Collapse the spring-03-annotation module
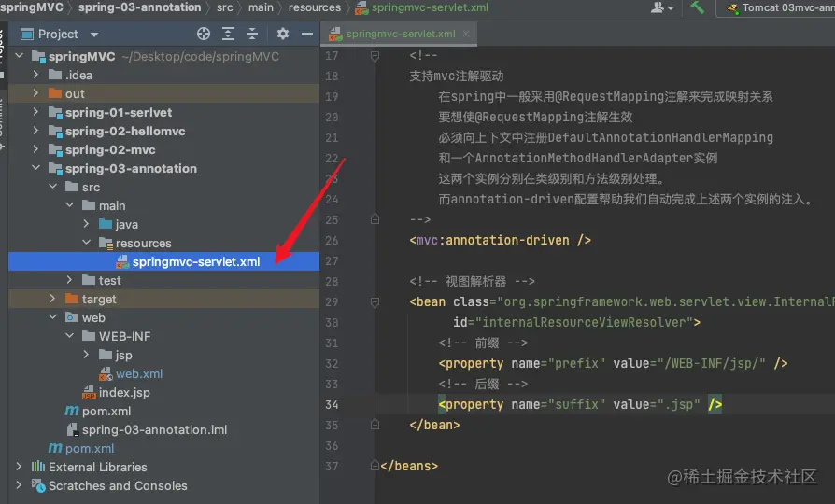835x504 pixels. [35, 168]
